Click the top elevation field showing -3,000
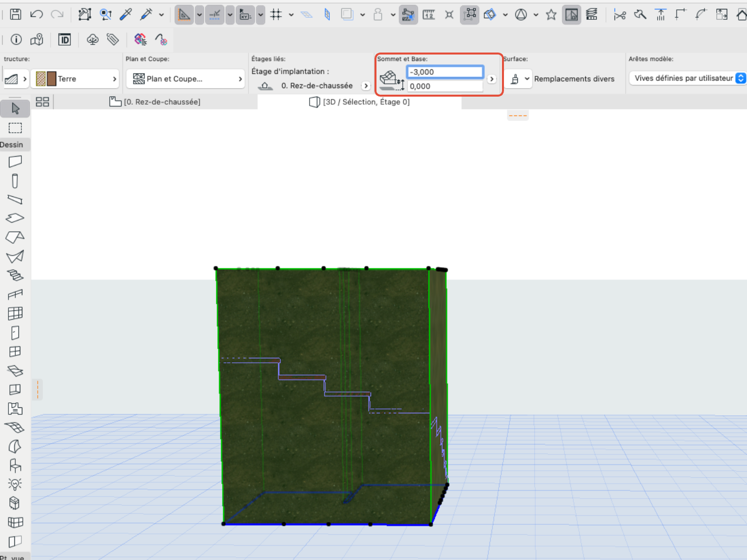The width and height of the screenshot is (747, 560). tap(445, 72)
